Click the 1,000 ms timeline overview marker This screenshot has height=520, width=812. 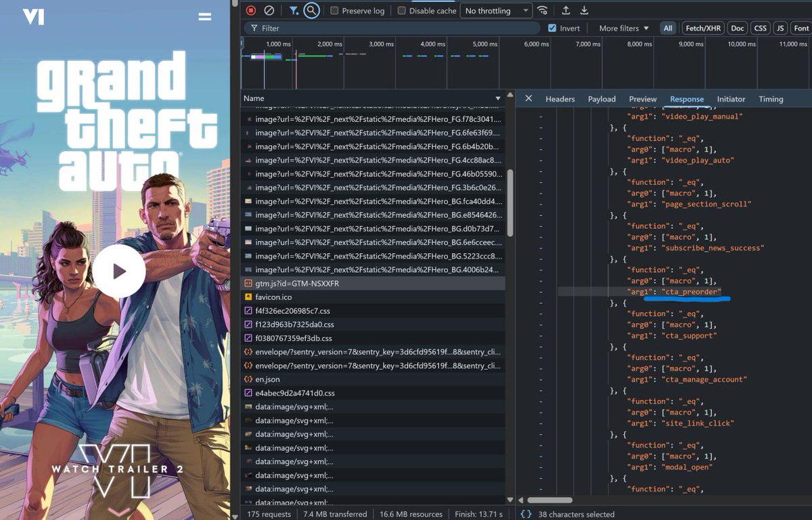(278, 44)
